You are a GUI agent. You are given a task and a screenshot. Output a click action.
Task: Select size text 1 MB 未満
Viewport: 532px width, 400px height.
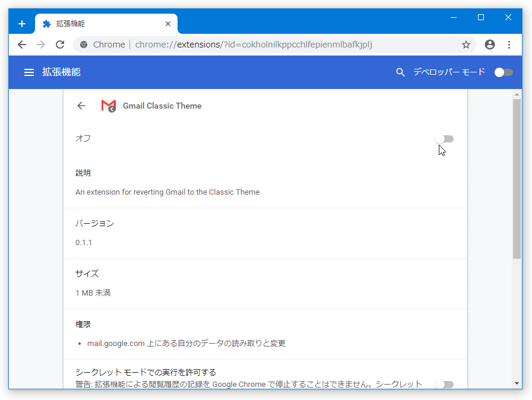[x=93, y=293]
